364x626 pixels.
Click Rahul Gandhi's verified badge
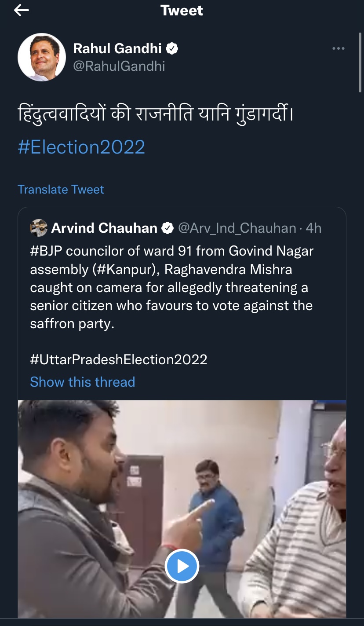tap(172, 48)
